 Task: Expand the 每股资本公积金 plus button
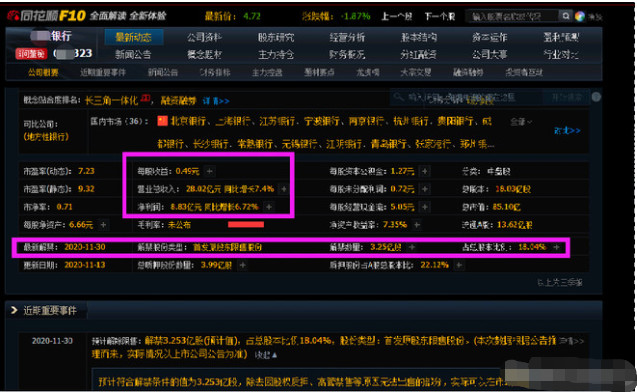click(x=424, y=171)
